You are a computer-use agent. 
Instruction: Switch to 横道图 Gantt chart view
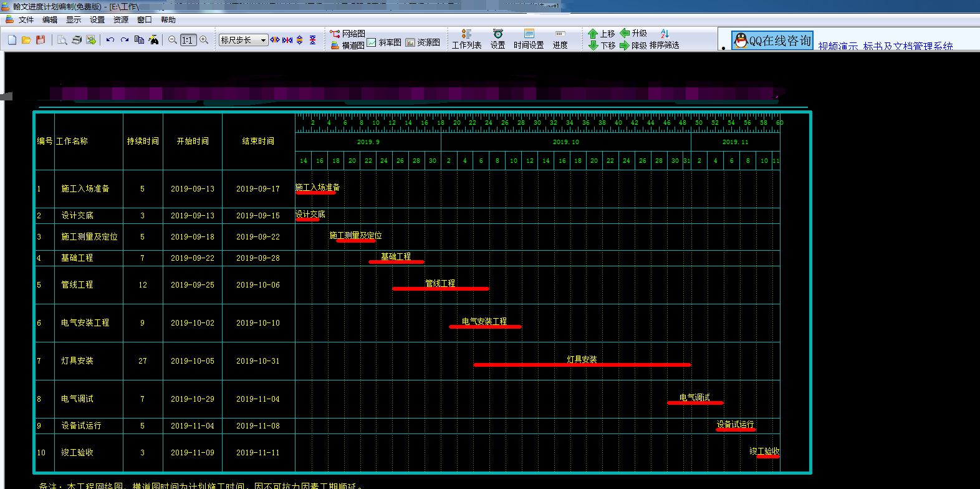pos(348,45)
